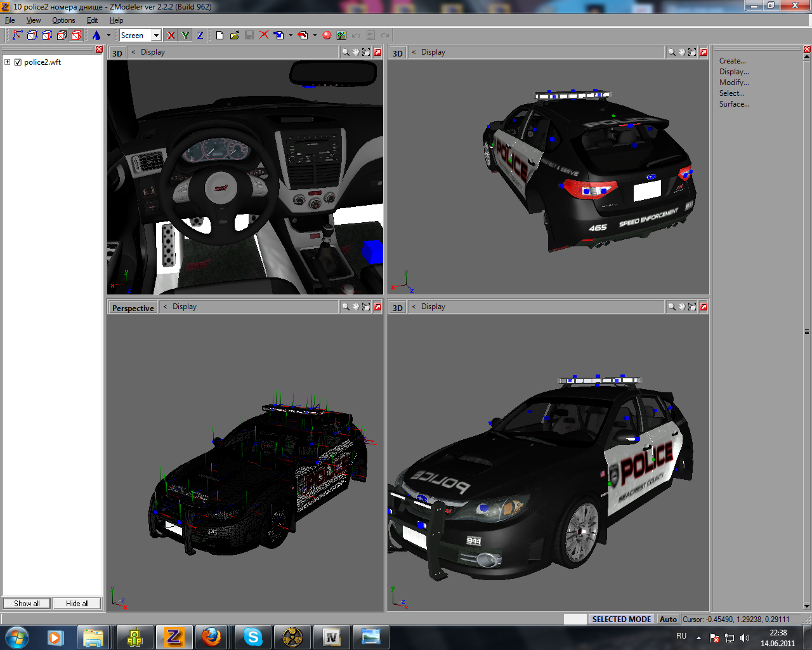Click the Perspective view type button
The image size is (812, 650).
(133, 308)
